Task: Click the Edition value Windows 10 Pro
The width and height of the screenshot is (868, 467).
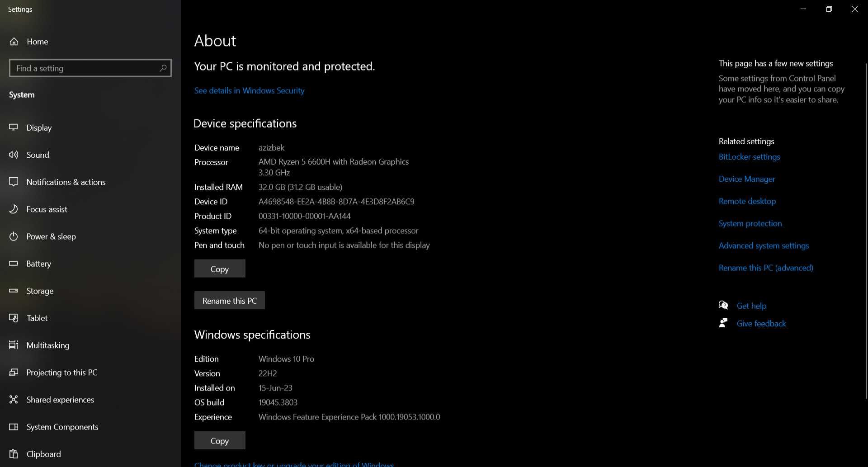Action: click(x=286, y=359)
